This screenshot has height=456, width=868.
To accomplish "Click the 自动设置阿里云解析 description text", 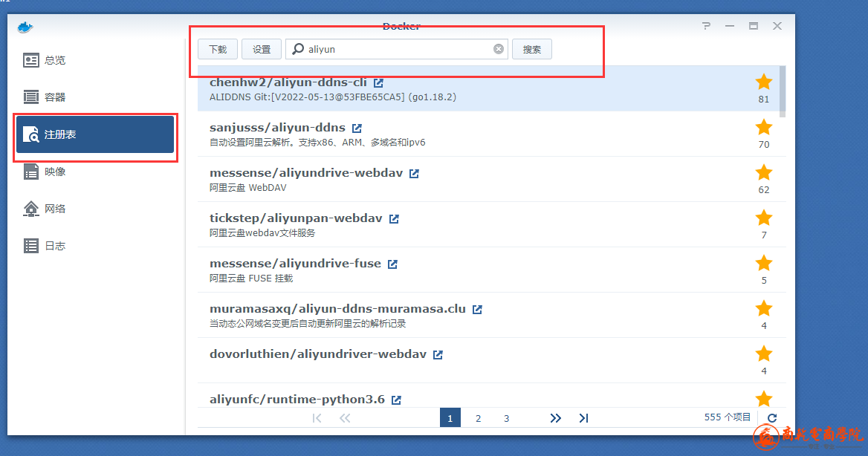I will 318,143.
